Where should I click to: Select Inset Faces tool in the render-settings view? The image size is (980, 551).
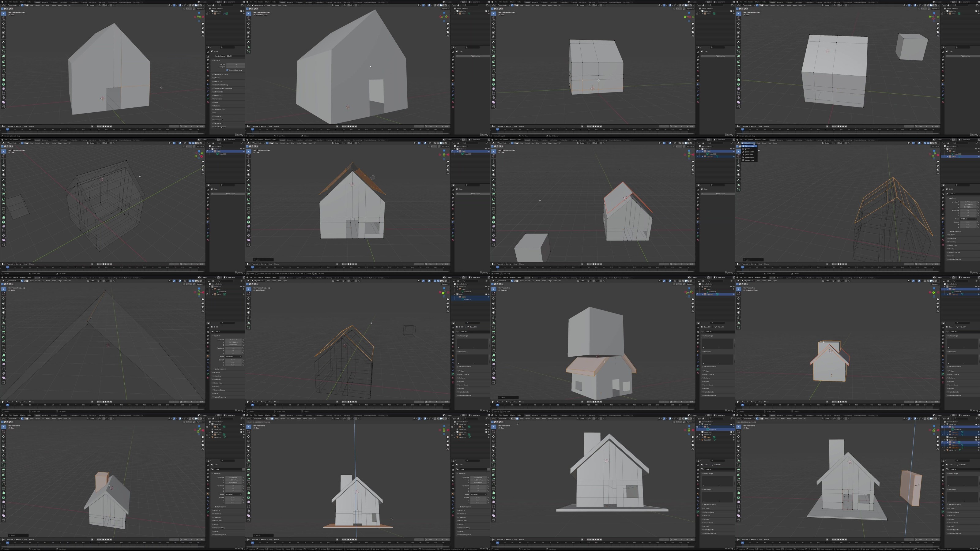tap(4, 62)
